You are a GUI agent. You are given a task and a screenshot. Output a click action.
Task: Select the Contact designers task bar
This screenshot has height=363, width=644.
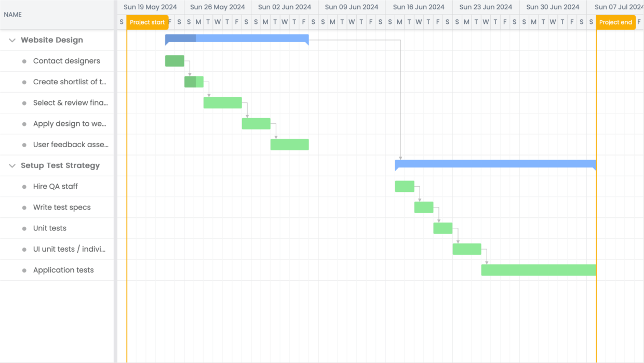(175, 61)
